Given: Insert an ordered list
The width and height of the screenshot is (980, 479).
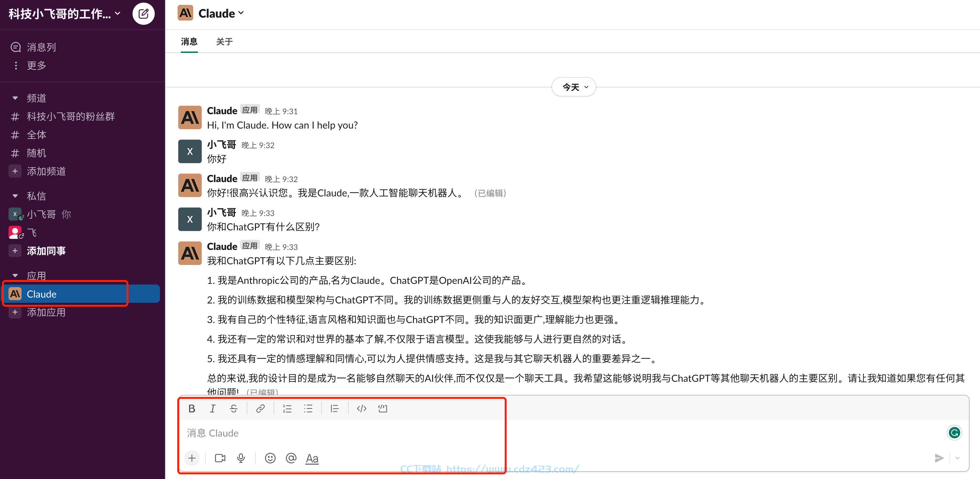Looking at the screenshot, I should pos(287,408).
